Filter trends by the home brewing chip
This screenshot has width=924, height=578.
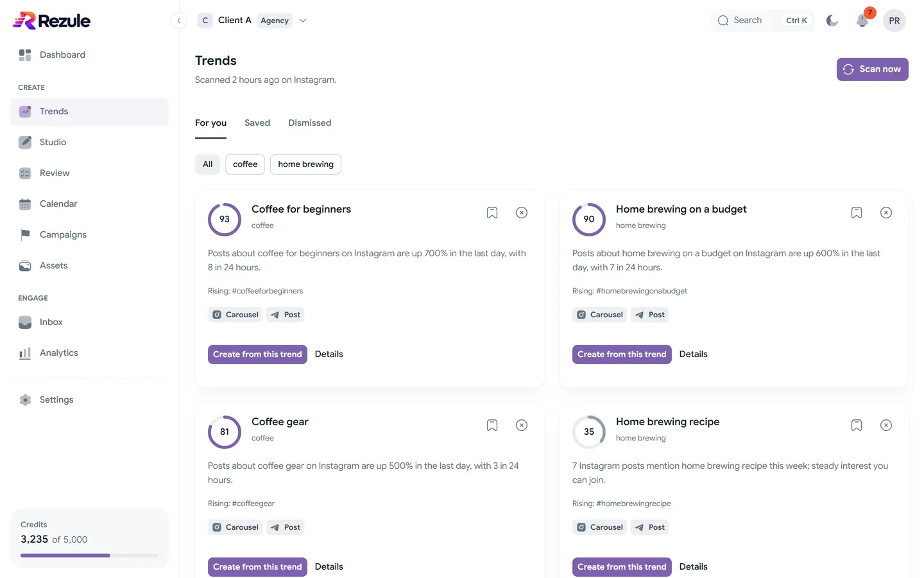pyautogui.click(x=305, y=164)
